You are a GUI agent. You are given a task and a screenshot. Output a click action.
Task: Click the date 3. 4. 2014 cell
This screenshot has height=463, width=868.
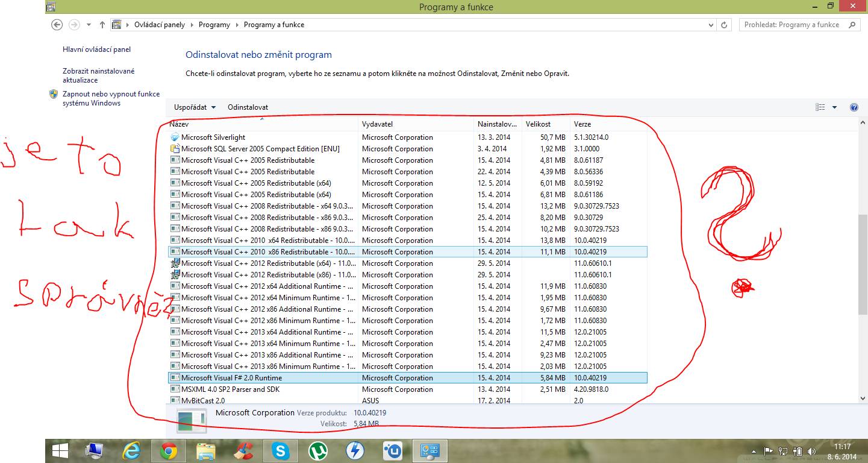[x=492, y=149]
